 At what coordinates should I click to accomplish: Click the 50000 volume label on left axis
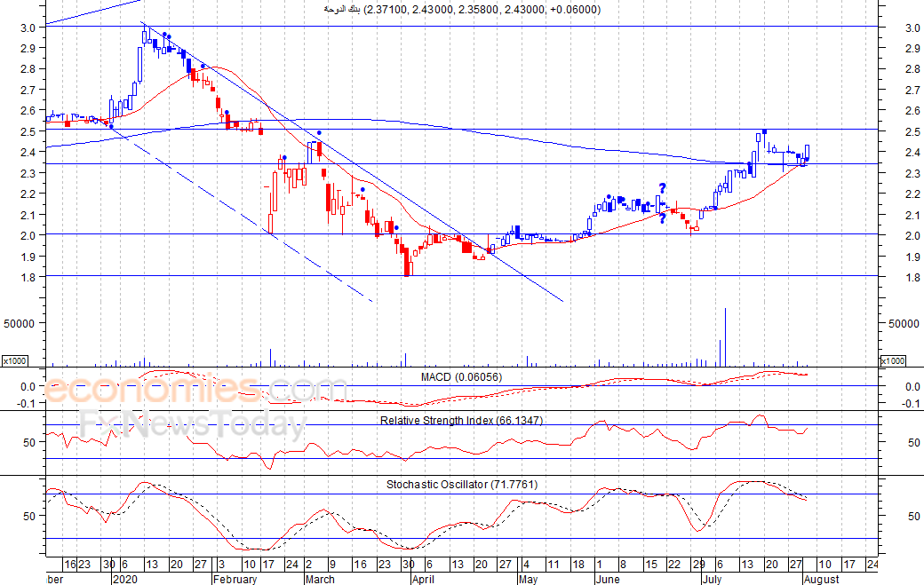coord(18,323)
